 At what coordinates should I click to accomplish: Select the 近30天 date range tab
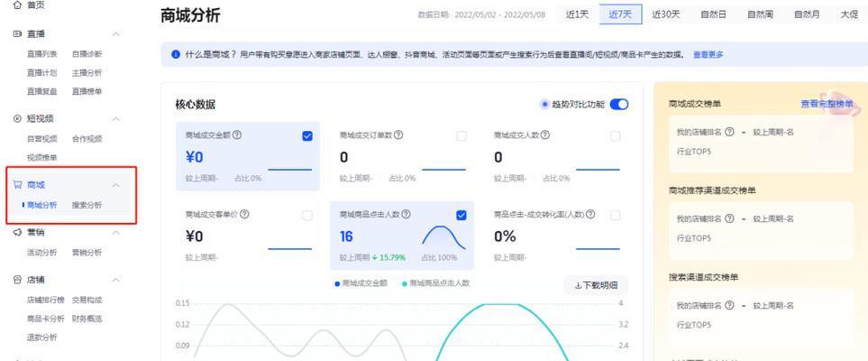(665, 14)
